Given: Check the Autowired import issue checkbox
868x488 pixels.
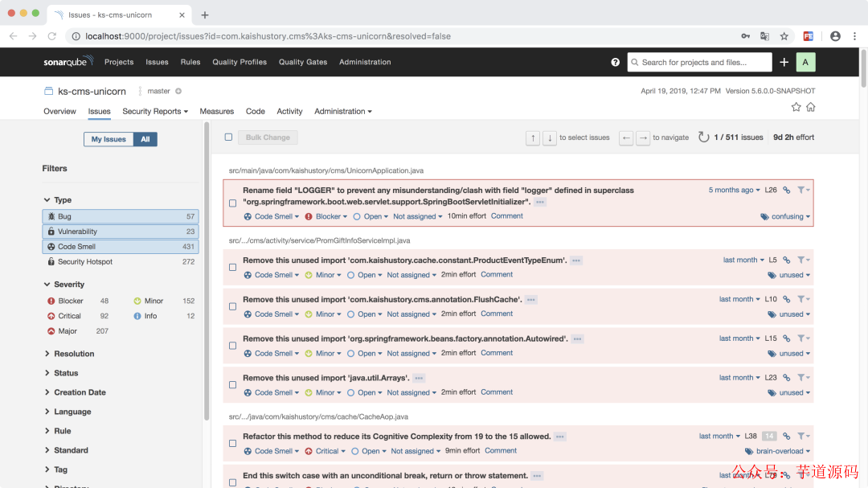Looking at the screenshot, I should click(232, 346).
